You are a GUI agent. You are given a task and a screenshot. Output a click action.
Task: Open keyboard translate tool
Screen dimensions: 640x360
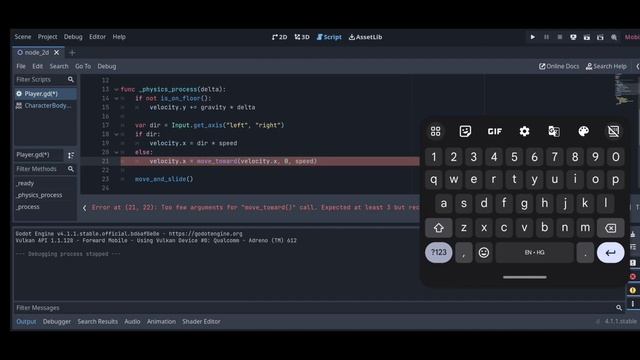point(554,131)
